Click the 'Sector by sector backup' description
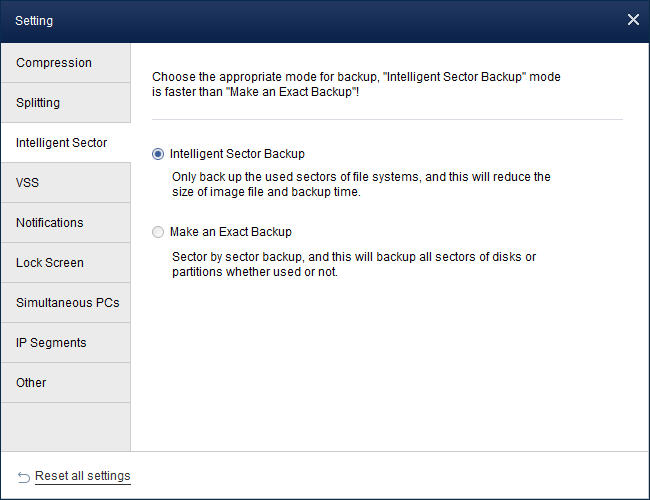The image size is (650, 500). 353,264
